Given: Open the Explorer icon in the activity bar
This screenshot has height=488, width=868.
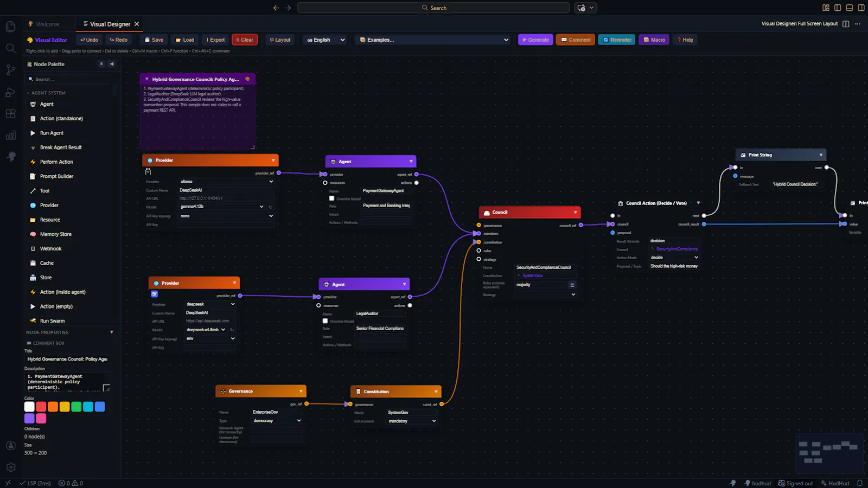Looking at the screenshot, I should click(10, 27).
